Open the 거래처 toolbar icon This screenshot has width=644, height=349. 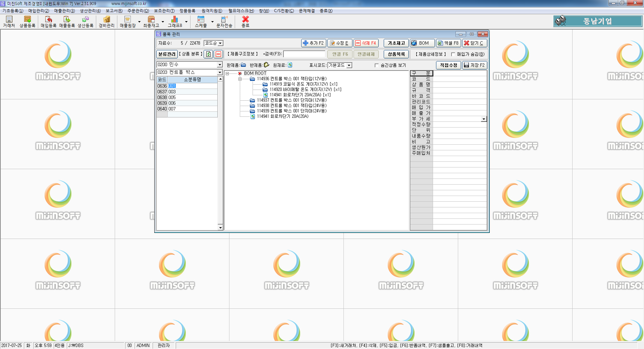[9, 21]
